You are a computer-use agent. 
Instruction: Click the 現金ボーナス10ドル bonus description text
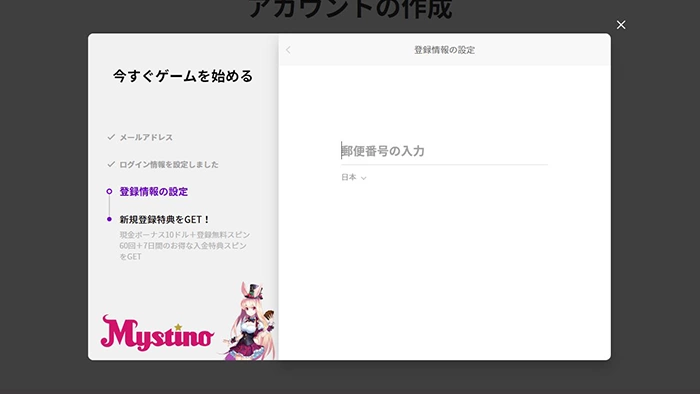184,245
